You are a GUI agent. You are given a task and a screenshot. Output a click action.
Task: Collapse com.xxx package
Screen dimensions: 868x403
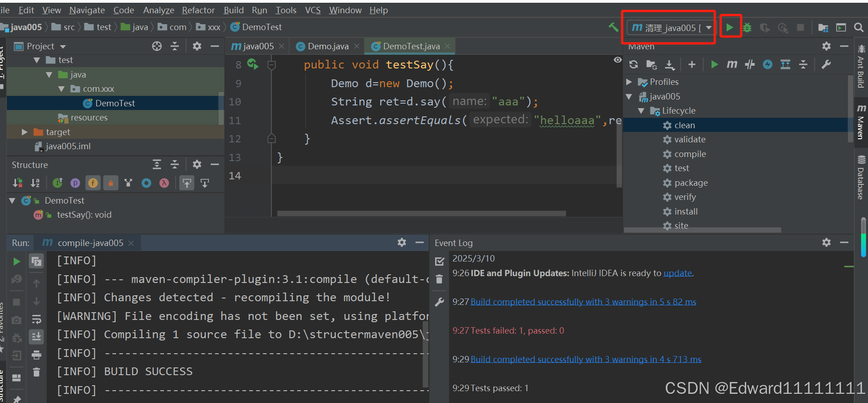61,89
